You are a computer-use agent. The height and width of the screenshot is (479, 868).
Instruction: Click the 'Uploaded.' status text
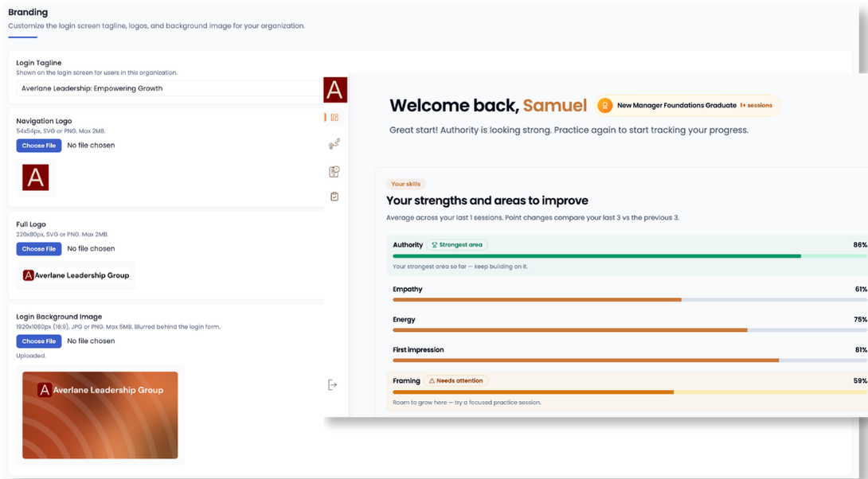click(31, 356)
